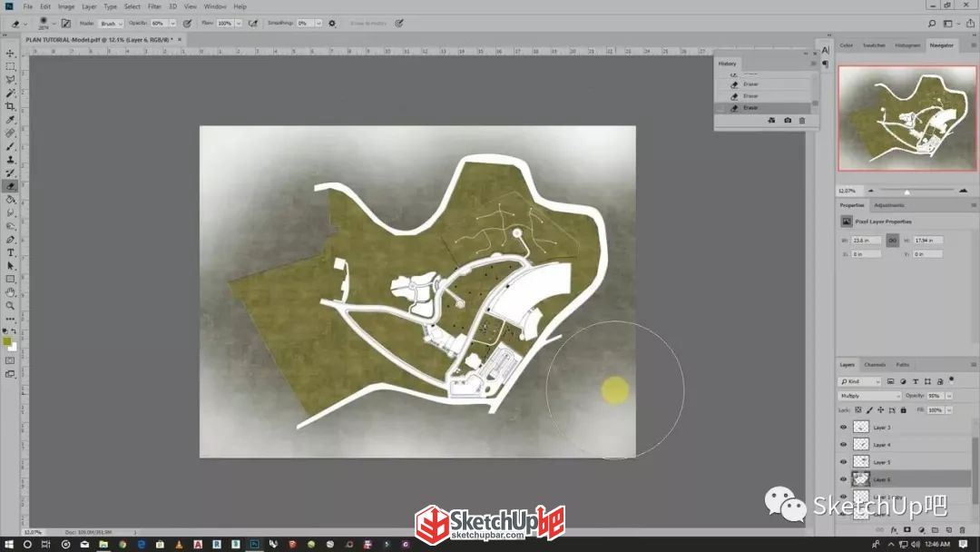Open the eraser Opacity dropdown arrow

click(x=172, y=23)
